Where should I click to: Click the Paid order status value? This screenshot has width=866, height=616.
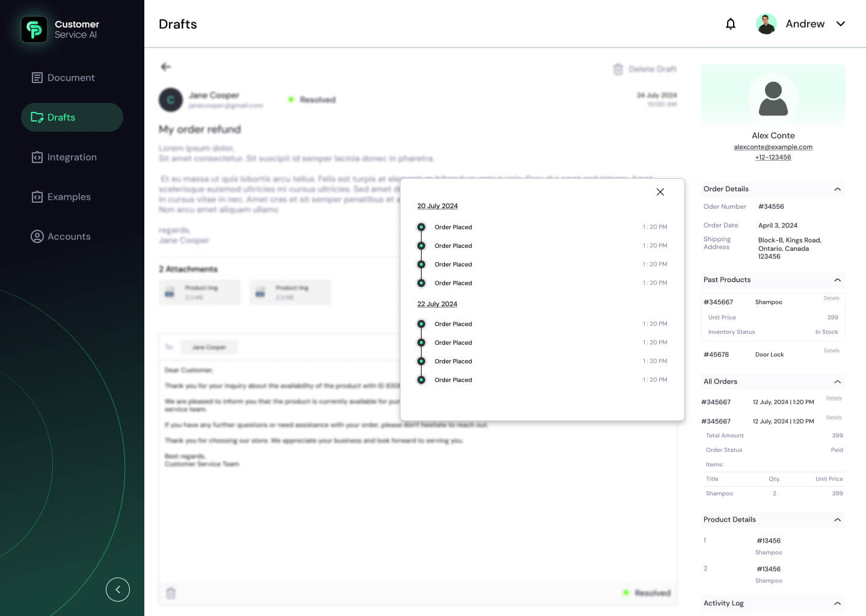837,450
